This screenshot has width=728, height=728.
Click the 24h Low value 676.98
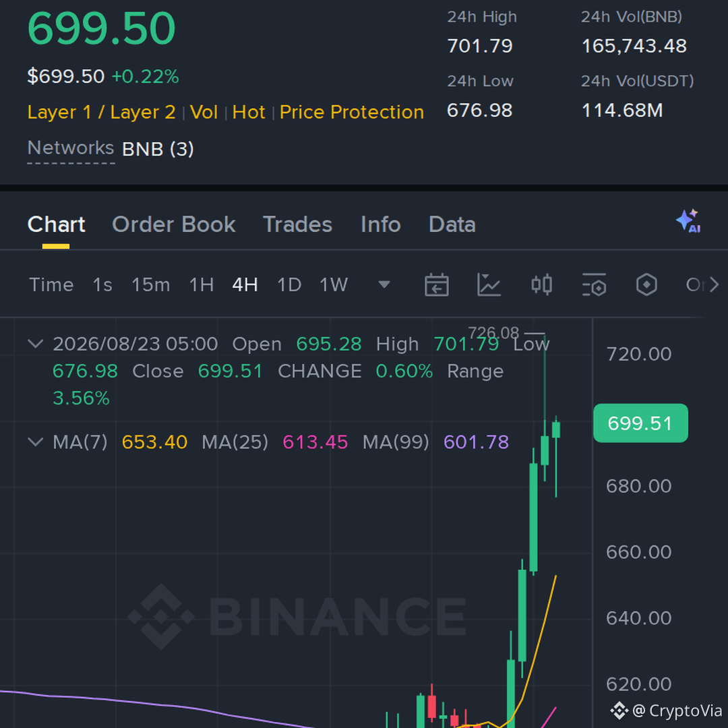coord(480,111)
